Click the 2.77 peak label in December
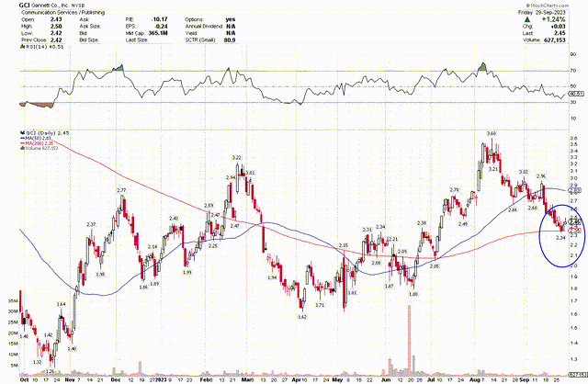The width and height of the screenshot is (588, 384). click(120, 190)
